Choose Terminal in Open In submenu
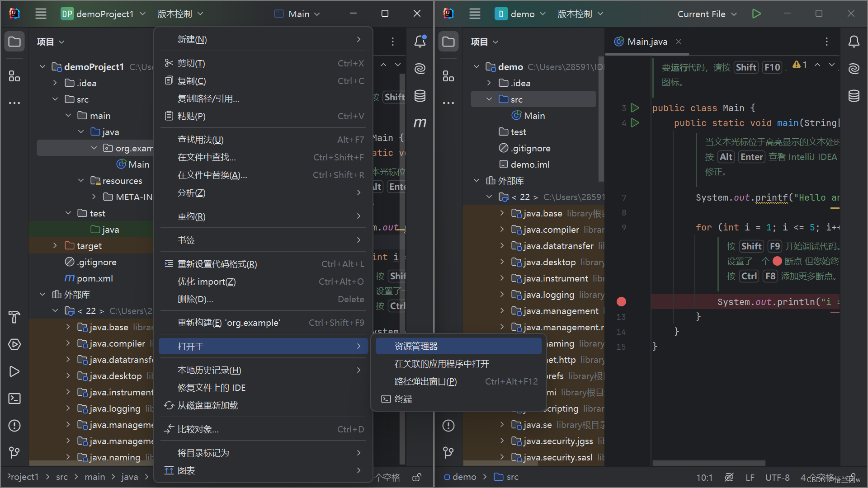868x488 pixels. (x=458, y=399)
